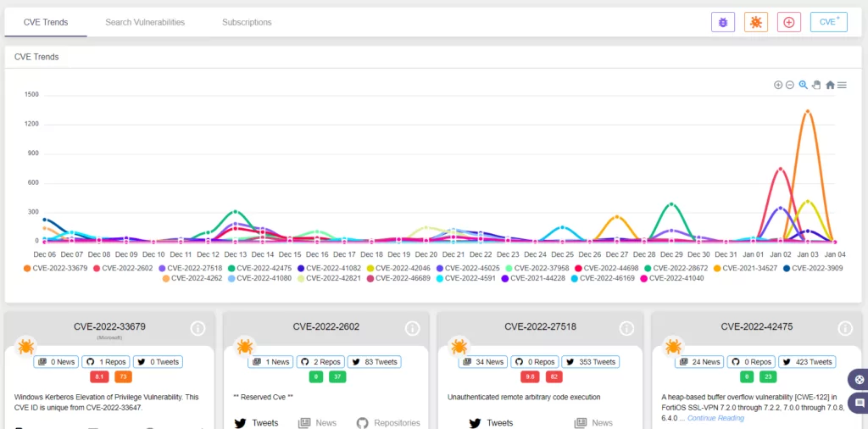This screenshot has width=868, height=429.
Task: Open info for CVE-2022-27518 card
Action: 626,328
